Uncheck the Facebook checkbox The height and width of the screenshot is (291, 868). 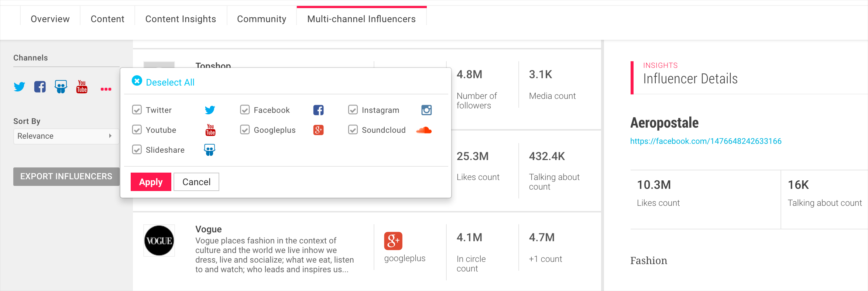tap(245, 110)
